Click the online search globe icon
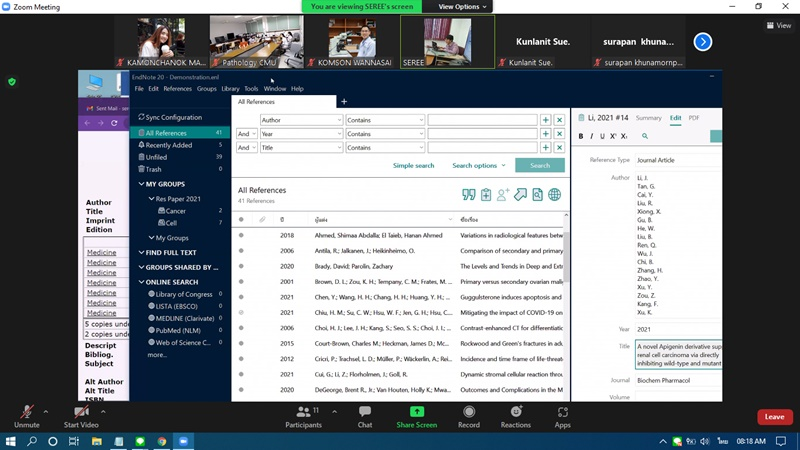 [554, 195]
